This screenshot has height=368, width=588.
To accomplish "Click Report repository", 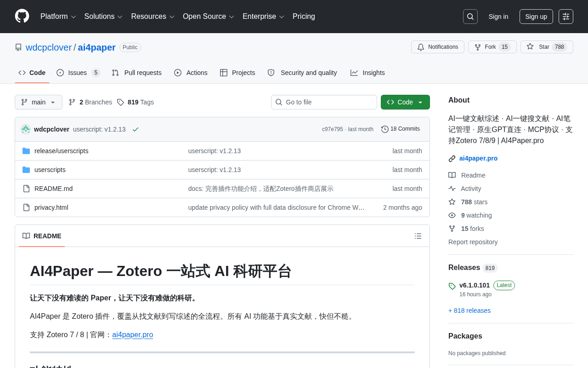I will [x=473, y=242].
